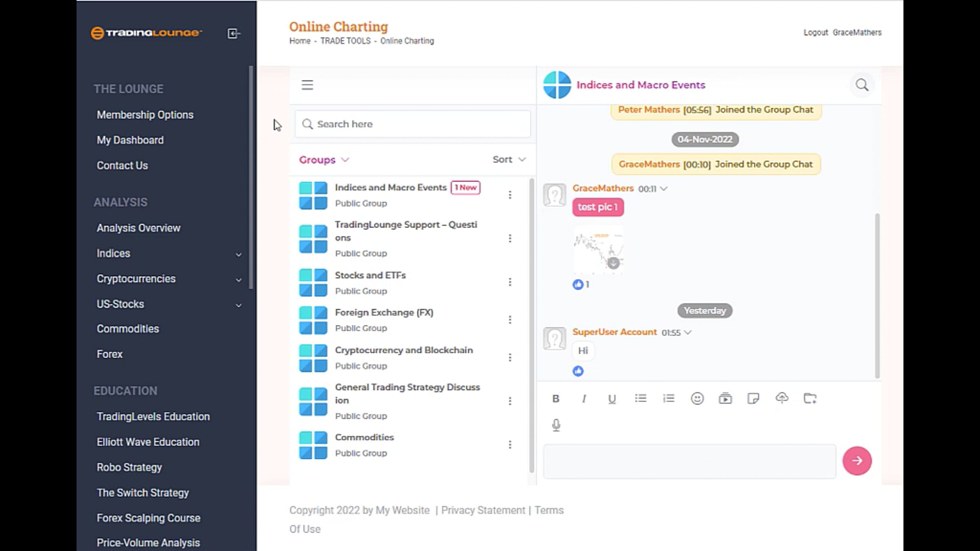Open My Dashboard in sidebar
This screenshot has width=980, height=551.
(130, 140)
